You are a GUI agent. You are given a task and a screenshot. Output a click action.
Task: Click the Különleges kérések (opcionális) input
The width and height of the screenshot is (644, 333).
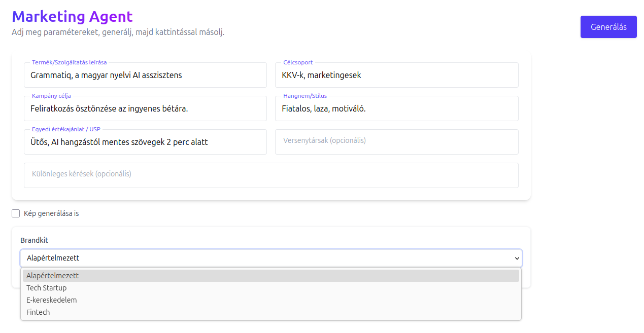coord(270,175)
